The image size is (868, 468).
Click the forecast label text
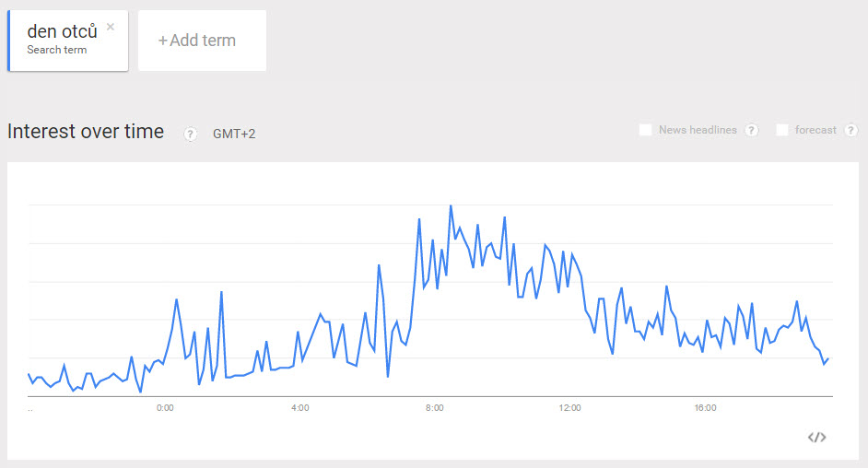815,130
